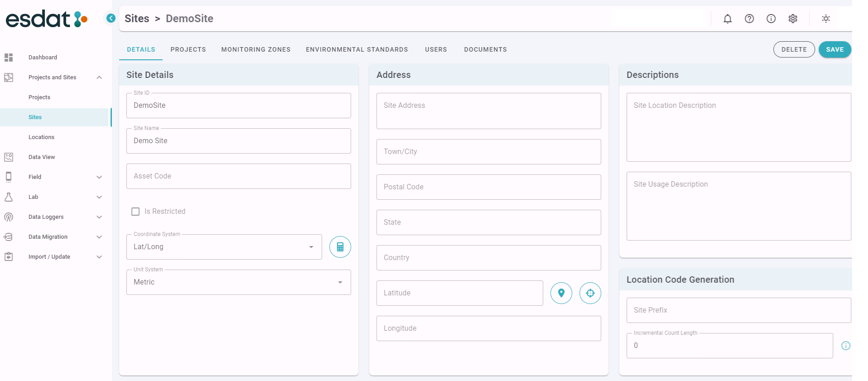Click the info icon in top bar
868x381 pixels.
pyautogui.click(x=771, y=19)
